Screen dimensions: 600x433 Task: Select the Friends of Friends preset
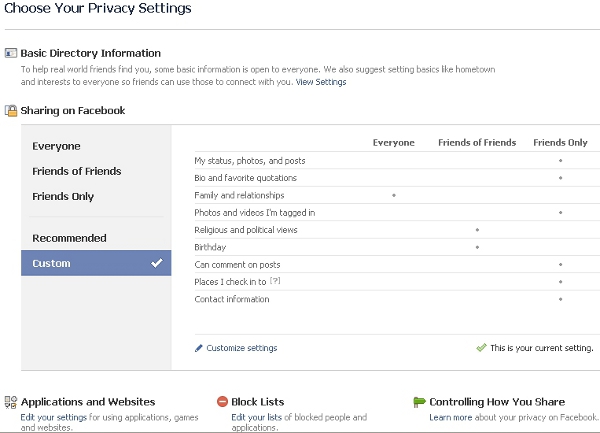[x=77, y=171]
